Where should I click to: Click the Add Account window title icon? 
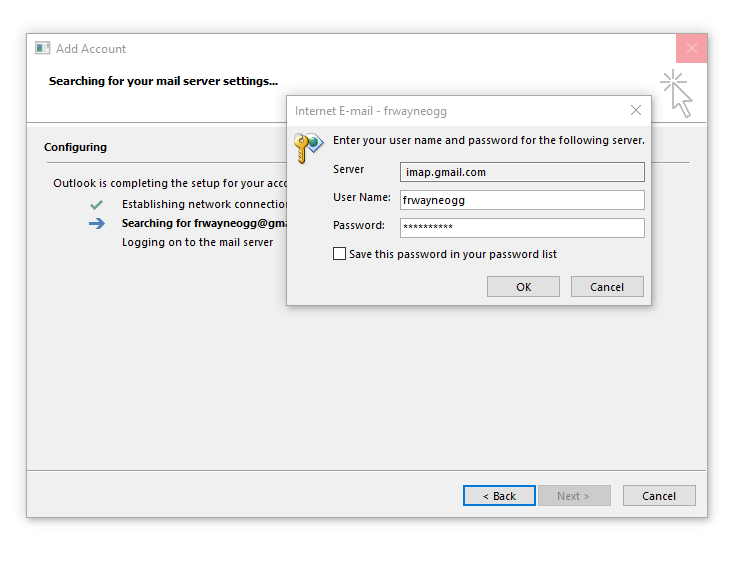click(43, 48)
